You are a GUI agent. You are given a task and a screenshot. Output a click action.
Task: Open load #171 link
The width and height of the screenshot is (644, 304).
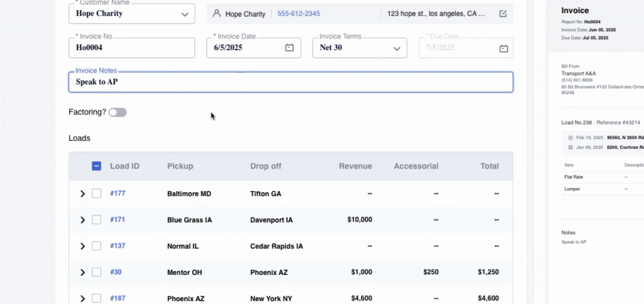[118, 220]
